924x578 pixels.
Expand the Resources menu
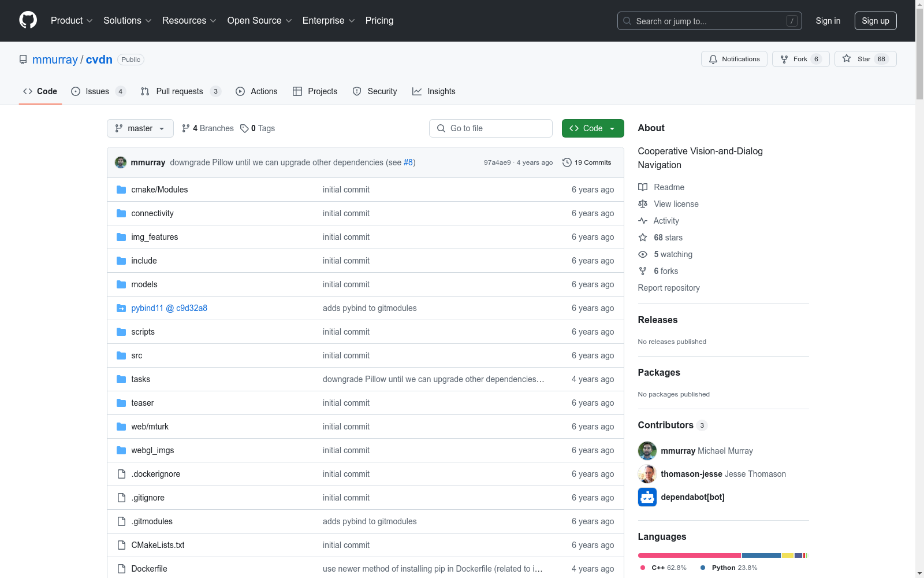pyautogui.click(x=189, y=20)
